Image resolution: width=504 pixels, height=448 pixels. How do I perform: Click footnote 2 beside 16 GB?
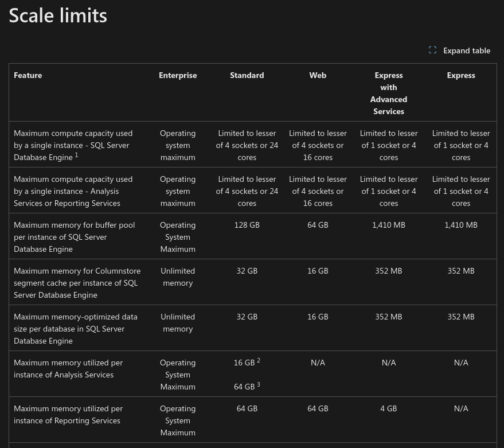[259, 361]
